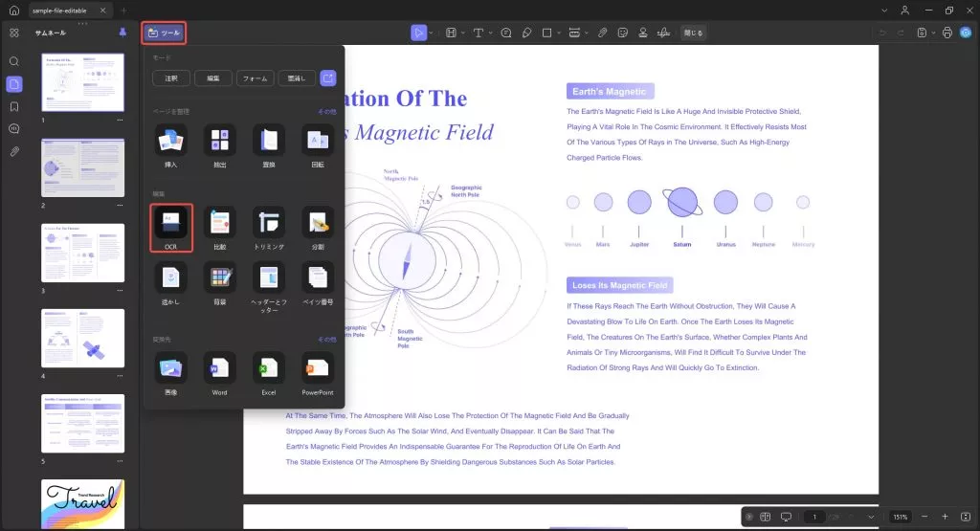This screenshot has width=980, height=531.
Task: Open the bookmarks panel in left sidebar
Action: pyautogui.click(x=14, y=107)
